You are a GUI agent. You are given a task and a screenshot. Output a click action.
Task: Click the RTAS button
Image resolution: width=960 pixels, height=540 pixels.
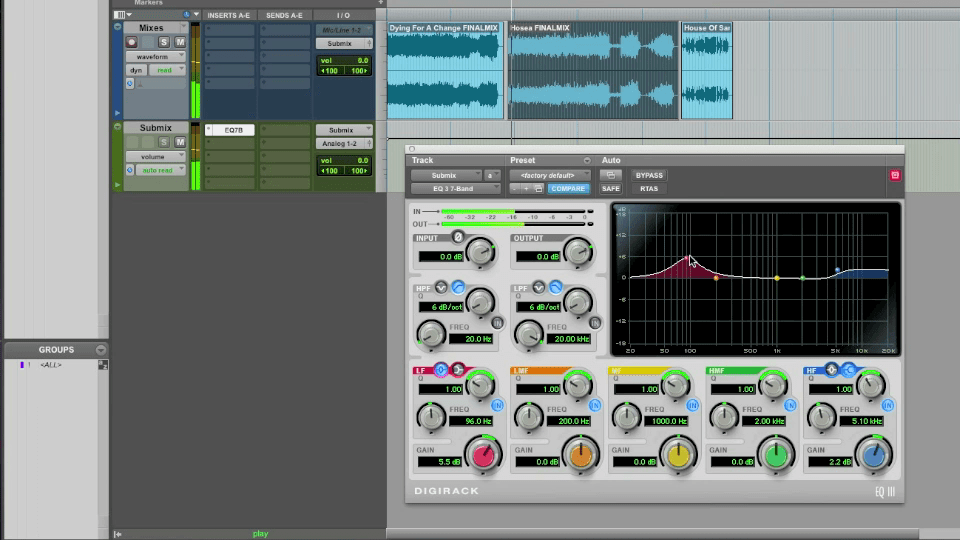click(649, 189)
